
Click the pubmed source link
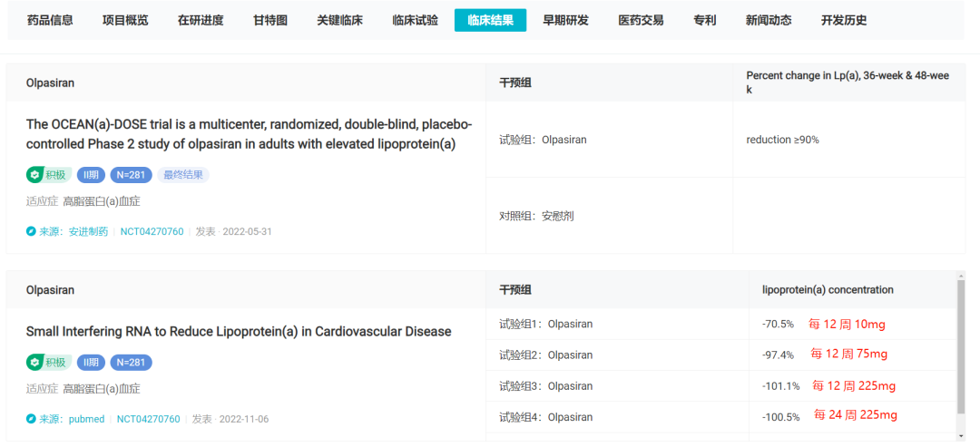(x=86, y=420)
